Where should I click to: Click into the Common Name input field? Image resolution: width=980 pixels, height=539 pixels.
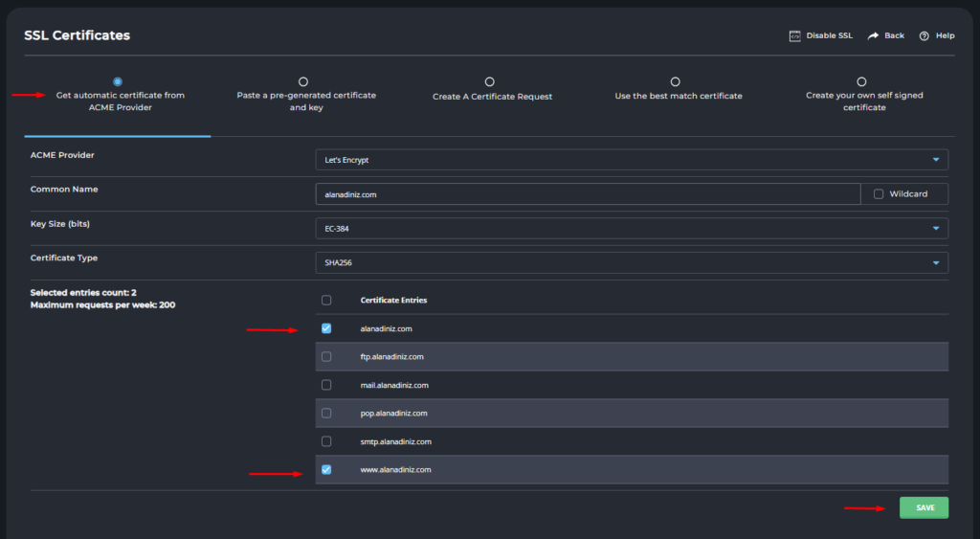point(588,194)
